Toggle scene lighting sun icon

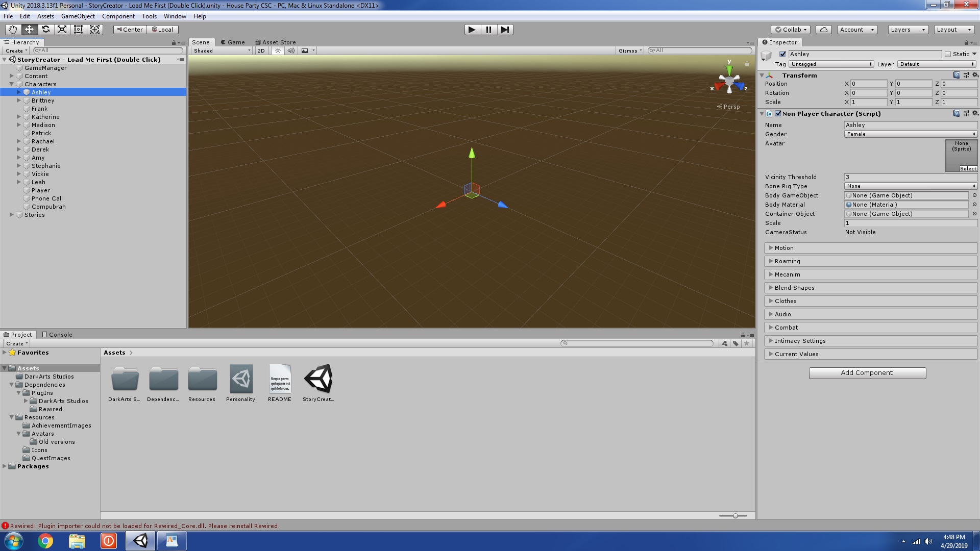[x=278, y=51]
